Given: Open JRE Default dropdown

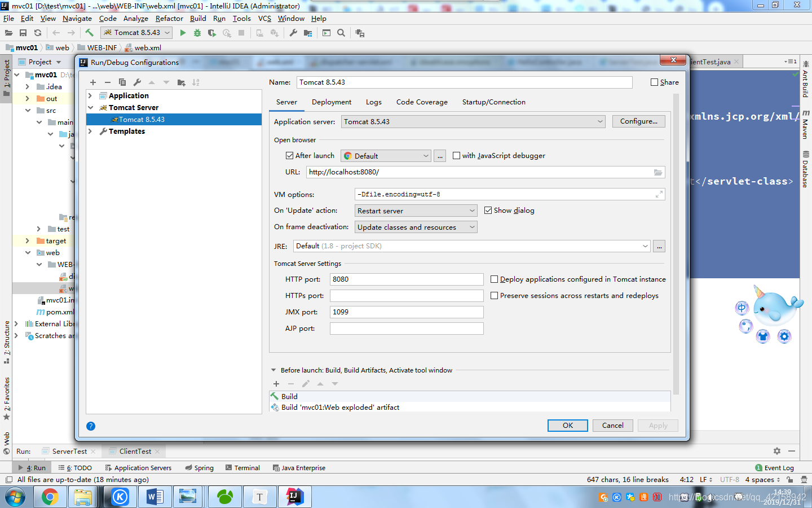Looking at the screenshot, I should pyautogui.click(x=472, y=246).
